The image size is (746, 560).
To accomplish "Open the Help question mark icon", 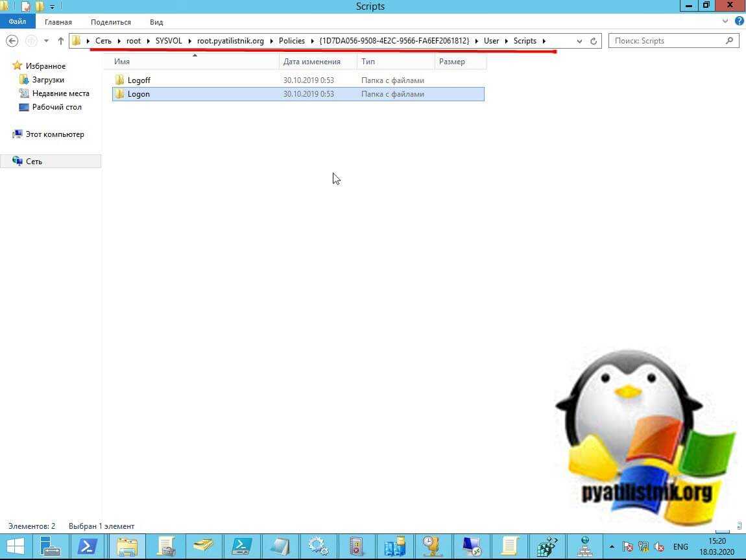I will 739,21.
